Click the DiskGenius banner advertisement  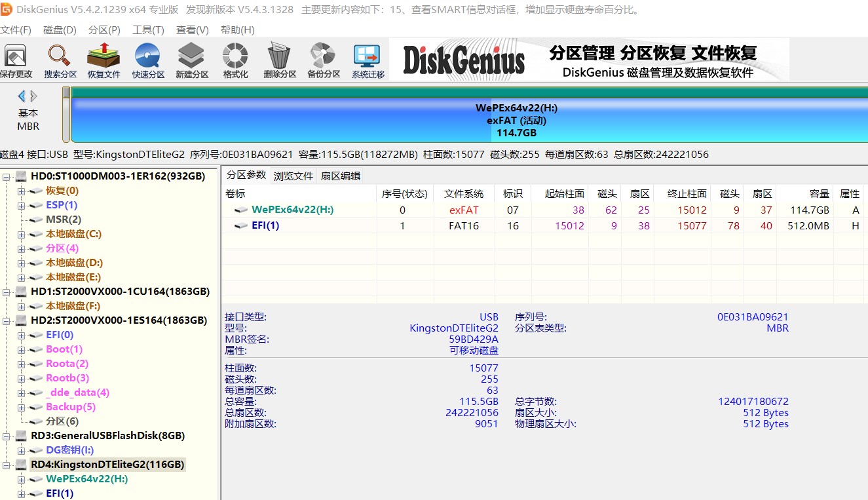pyautogui.click(x=590, y=59)
